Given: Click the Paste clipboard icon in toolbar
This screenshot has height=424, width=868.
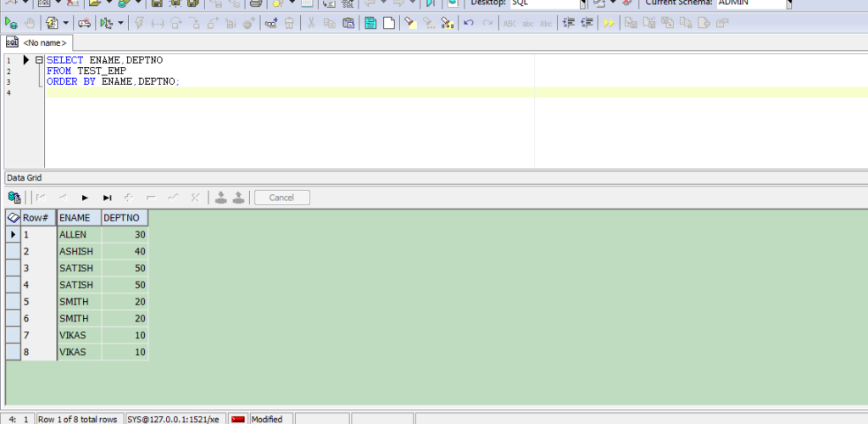Looking at the screenshot, I should 348,23.
